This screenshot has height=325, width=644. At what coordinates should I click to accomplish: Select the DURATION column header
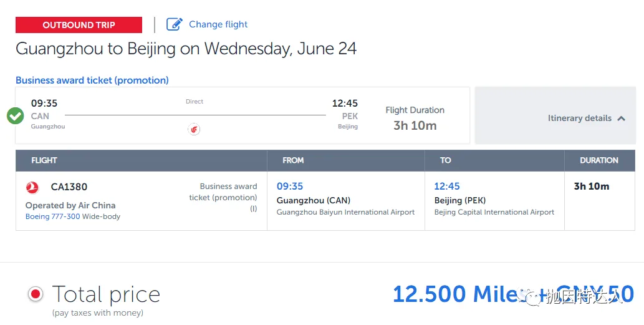click(x=600, y=161)
